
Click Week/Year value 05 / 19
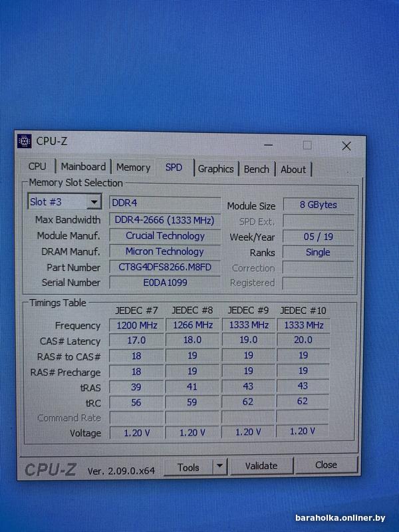coord(319,237)
